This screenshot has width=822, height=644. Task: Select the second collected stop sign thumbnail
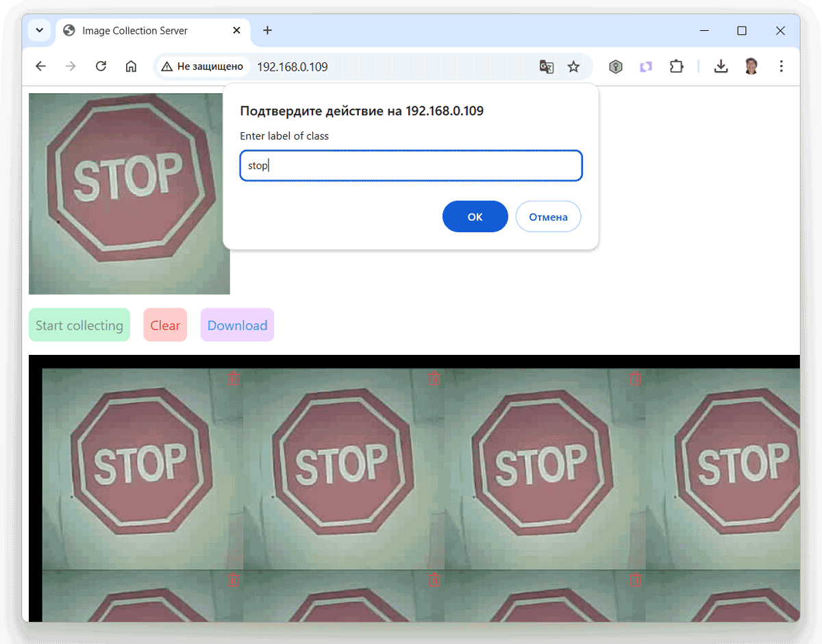tap(344, 469)
